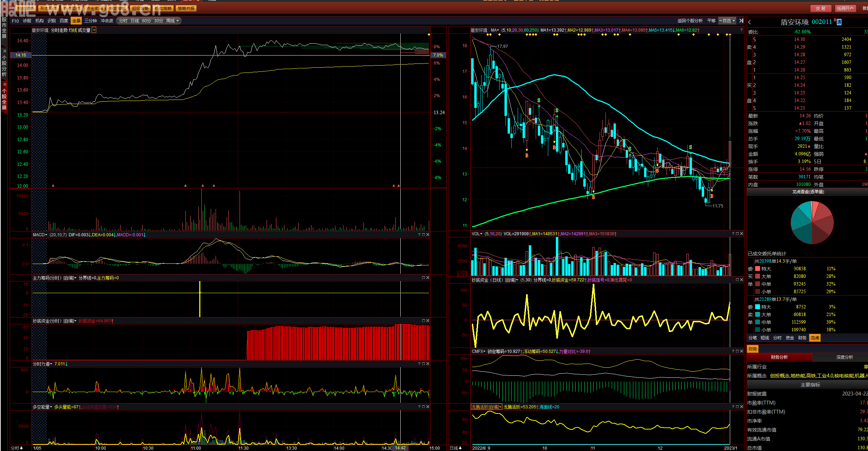
Task: Switch to the 分笔 bottom tab
Action: (x=752, y=338)
